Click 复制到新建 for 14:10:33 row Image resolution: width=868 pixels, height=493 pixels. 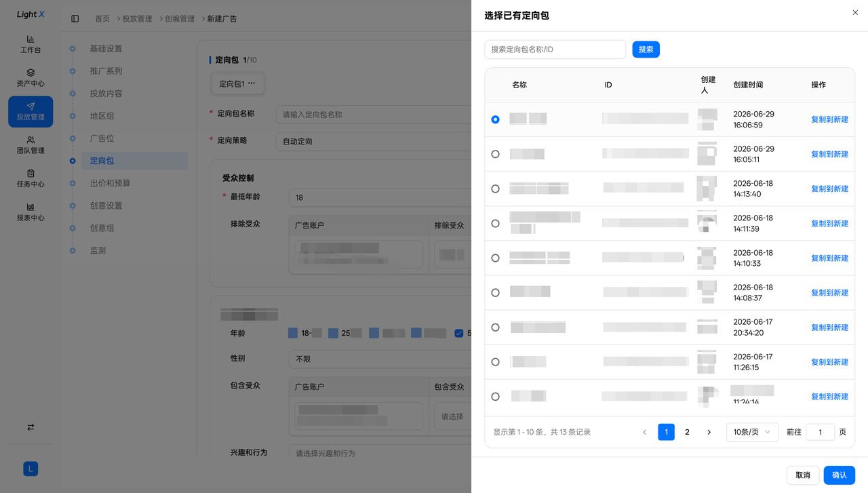pyautogui.click(x=829, y=258)
